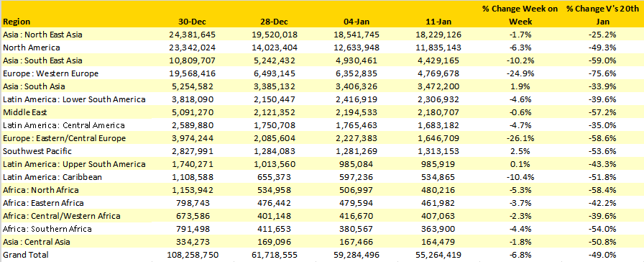Select Eastern/Central Europe -26.1% cell
The width and height of the screenshot is (644, 262).
520,138
